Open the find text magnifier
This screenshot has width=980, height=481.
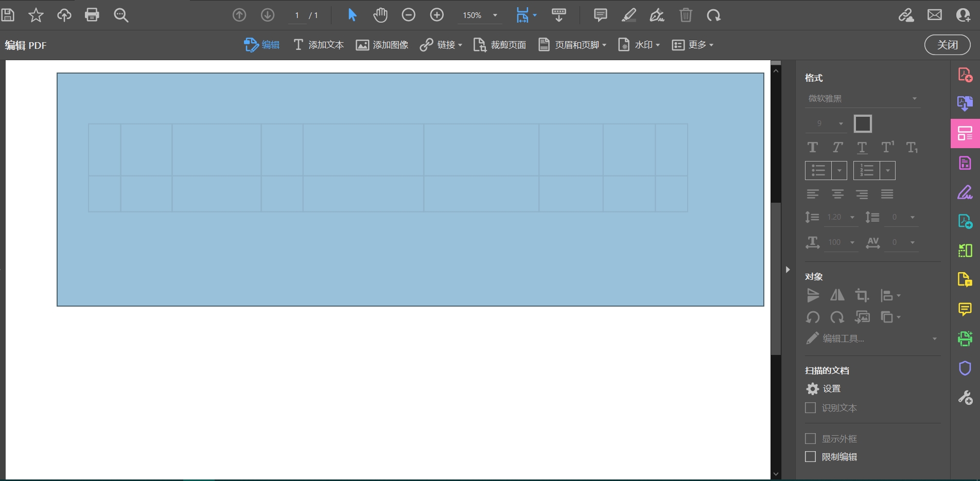click(x=121, y=15)
